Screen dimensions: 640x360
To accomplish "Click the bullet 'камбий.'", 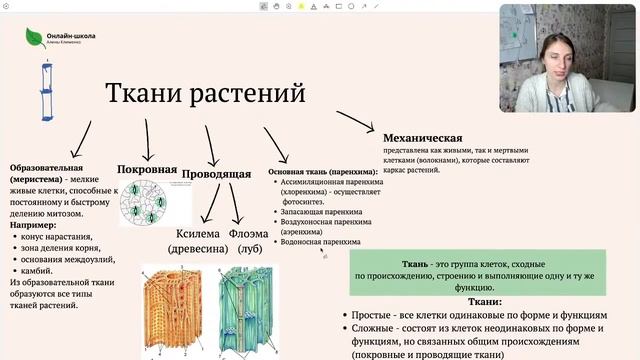I will coord(37,271).
